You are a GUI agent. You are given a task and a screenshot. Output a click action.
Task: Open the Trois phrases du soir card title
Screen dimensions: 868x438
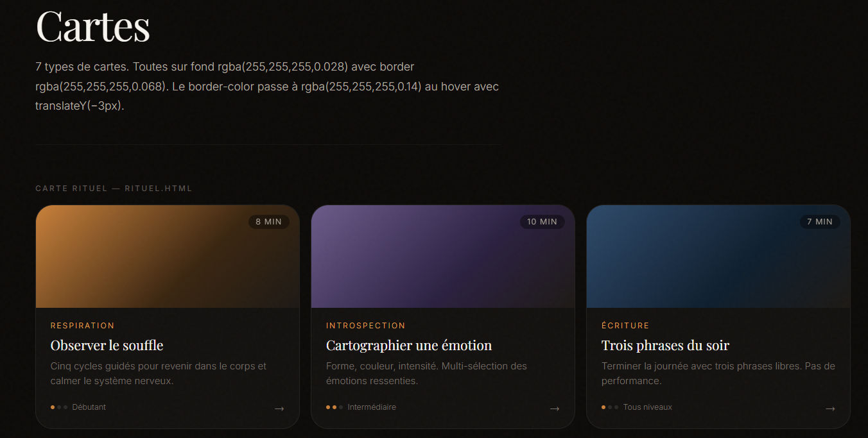click(x=665, y=345)
